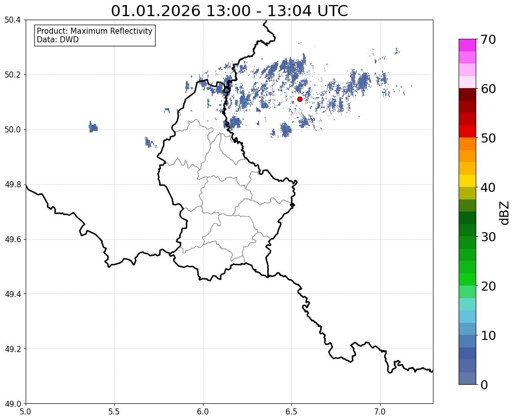Pick the turquoise swatch below 20
Screen dimensions: 515x420
(x=467, y=304)
